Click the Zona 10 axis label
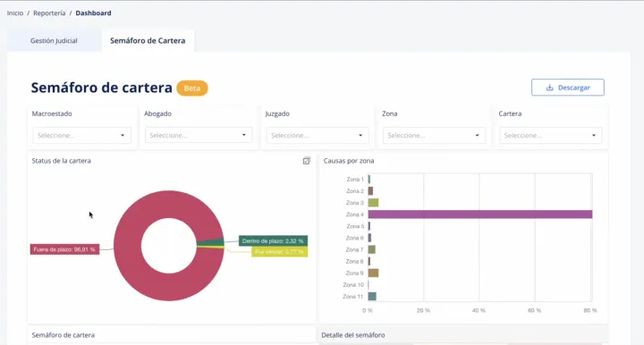Screen dimensions: 644x345 point(353,285)
